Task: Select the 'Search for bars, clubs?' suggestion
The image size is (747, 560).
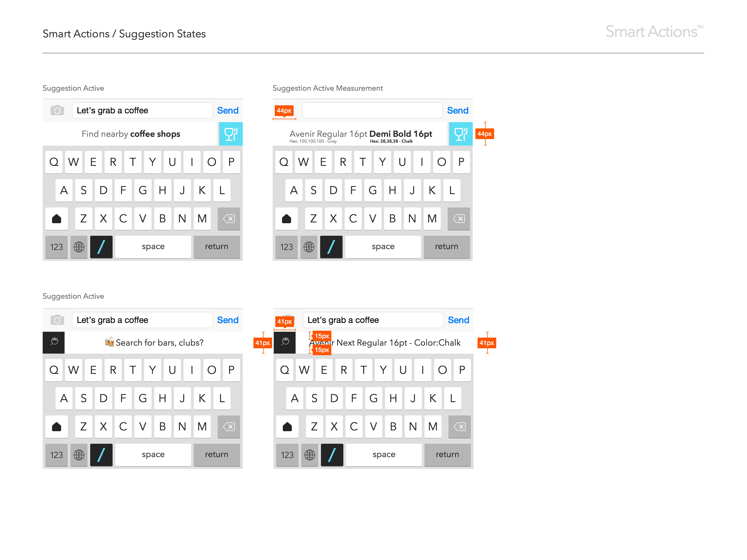Action: [154, 343]
